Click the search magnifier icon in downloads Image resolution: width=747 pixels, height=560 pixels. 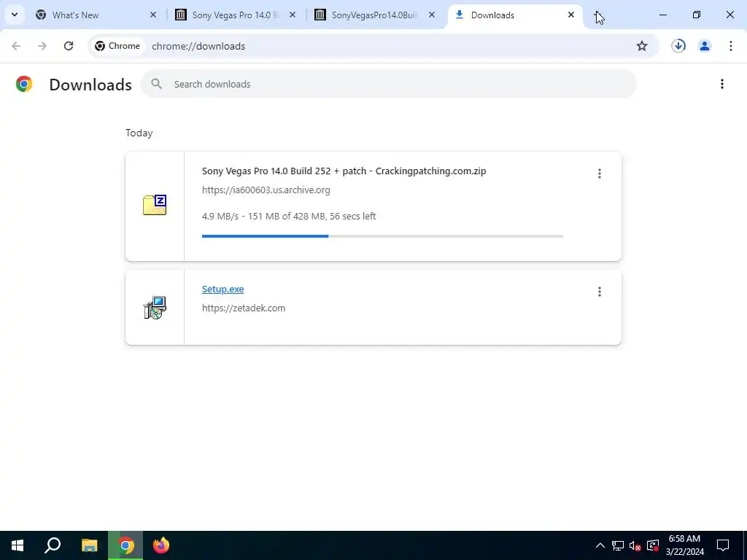156,84
